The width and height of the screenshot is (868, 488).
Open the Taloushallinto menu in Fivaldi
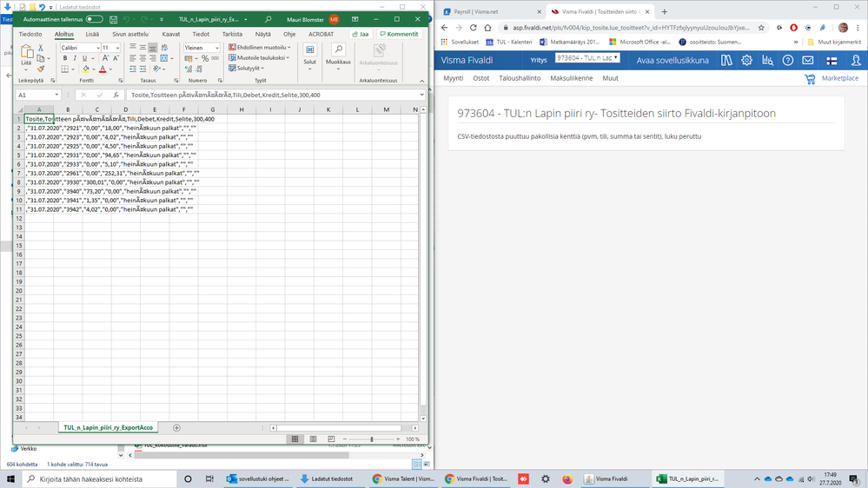click(x=520, y=78)
